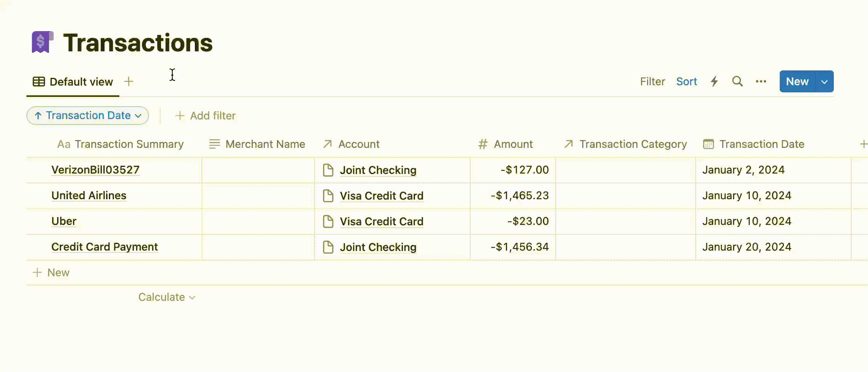Viewport: 868px width, 372px height.
Task: Click the plus icon to add a view
Action: (129, 81)
